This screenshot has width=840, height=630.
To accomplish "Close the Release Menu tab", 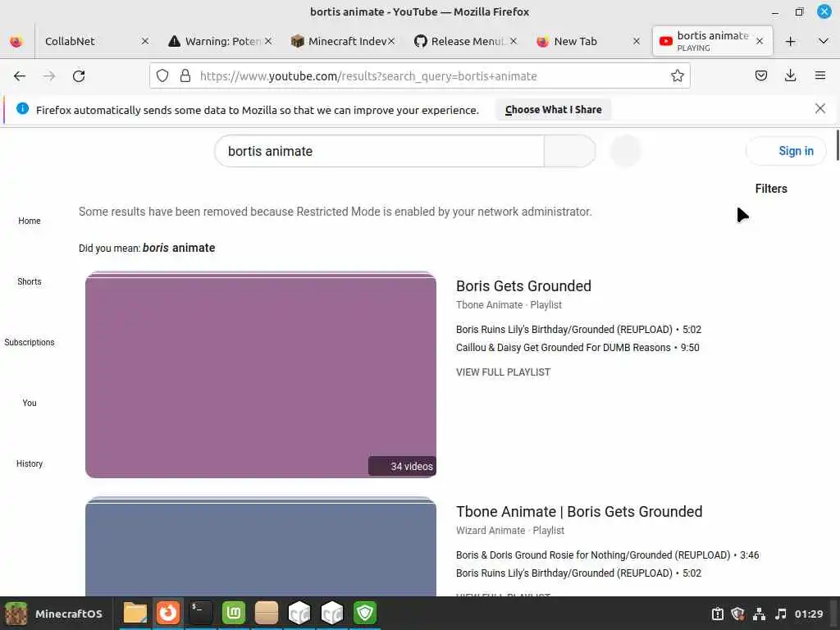I will click(x=514, y=41).
